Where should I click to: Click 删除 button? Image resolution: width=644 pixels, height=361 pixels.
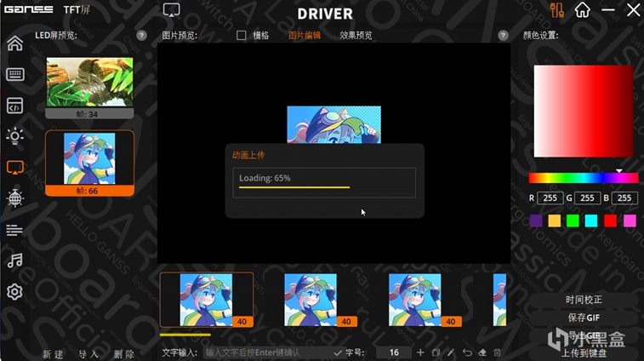point(124,354)
